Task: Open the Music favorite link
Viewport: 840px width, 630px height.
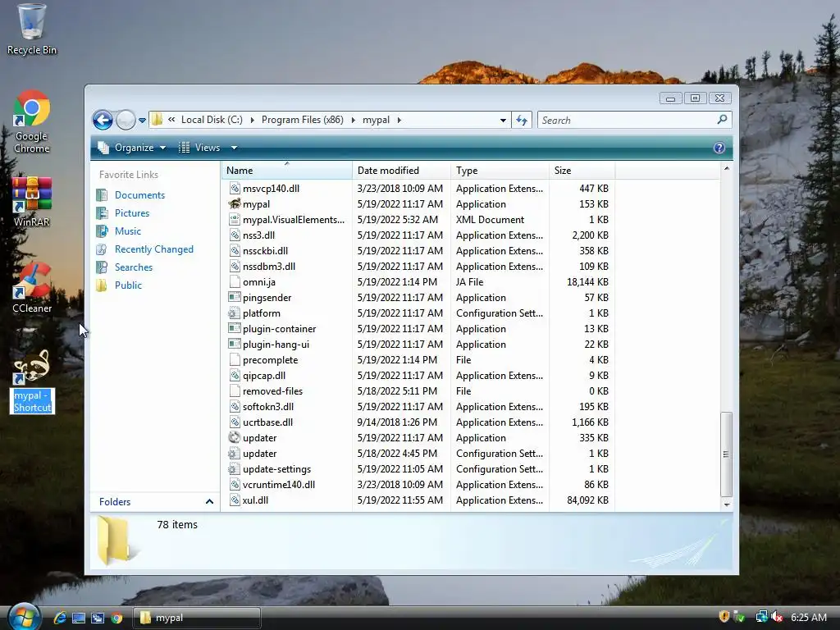Action: 127,231
